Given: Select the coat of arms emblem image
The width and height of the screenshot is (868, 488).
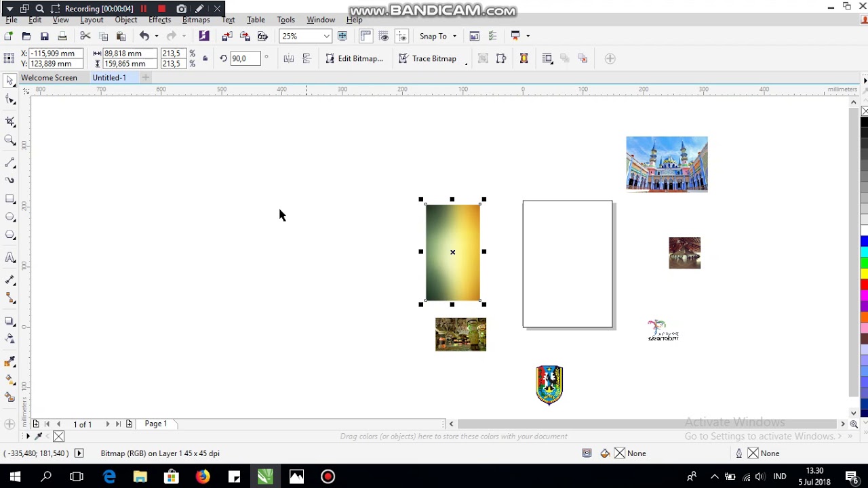Looking at the screenshot, I should (549, 385).
